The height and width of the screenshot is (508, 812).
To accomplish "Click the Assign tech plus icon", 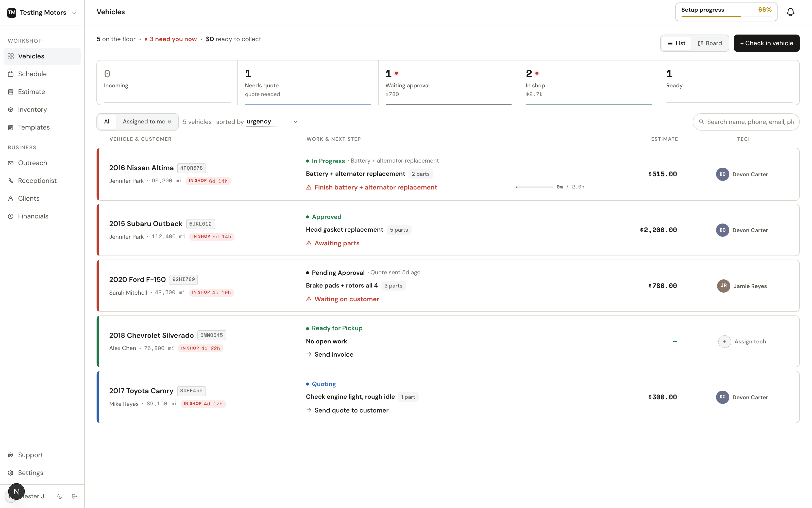I will (x=724, y=342).
